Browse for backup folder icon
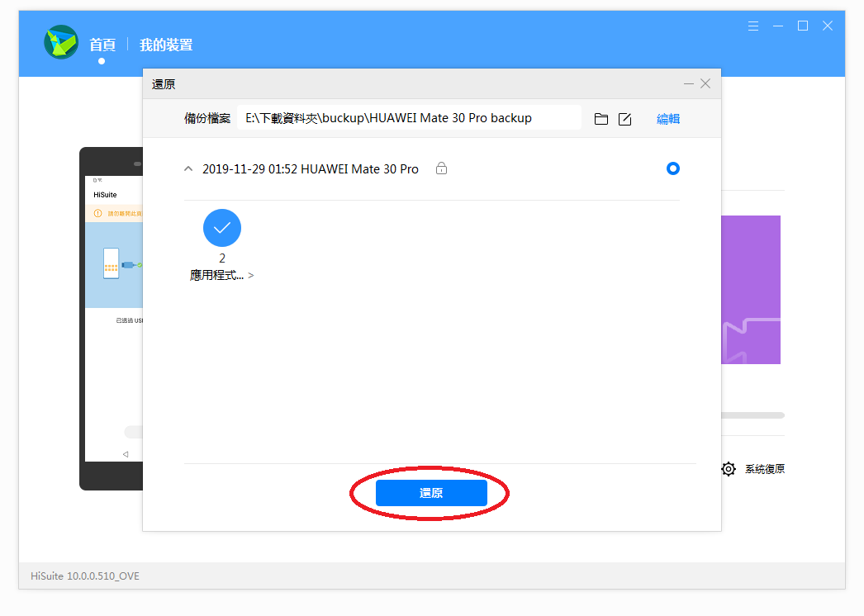864x616 pixels. pyautogui.click(x=601, y=119)
